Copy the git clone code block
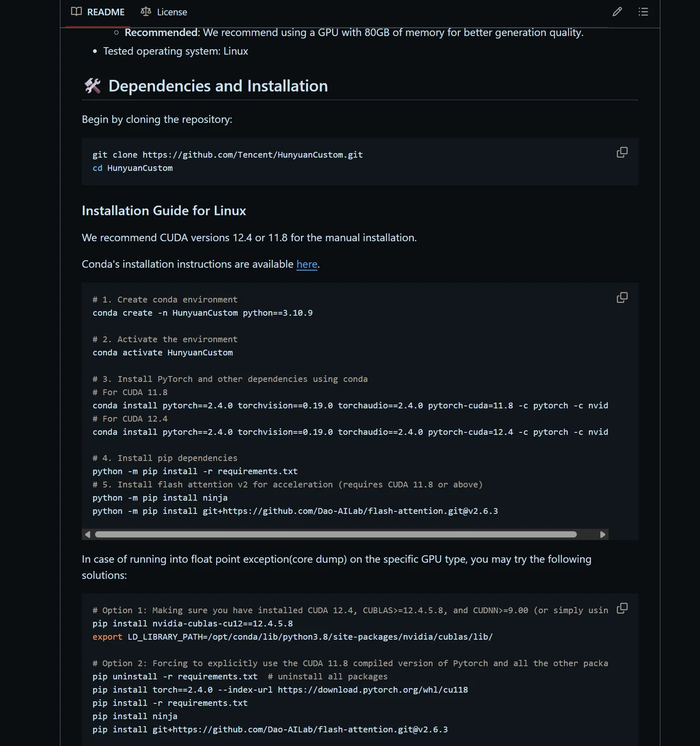The width and height of the screenshot is (700, 746). [x=622, y=152]
